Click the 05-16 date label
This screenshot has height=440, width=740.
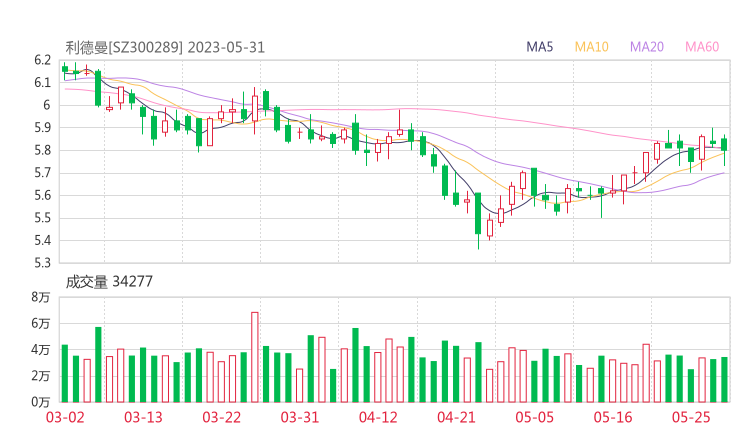613,417
